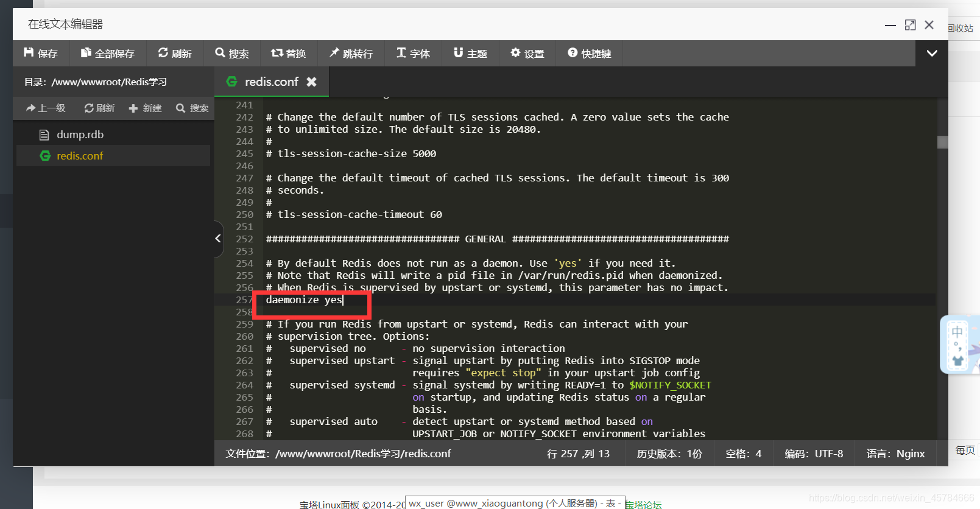Click the vertical scrollbar thumb of the editor
Viewport: 980px width, 509px height.
(x=942, y=142)
